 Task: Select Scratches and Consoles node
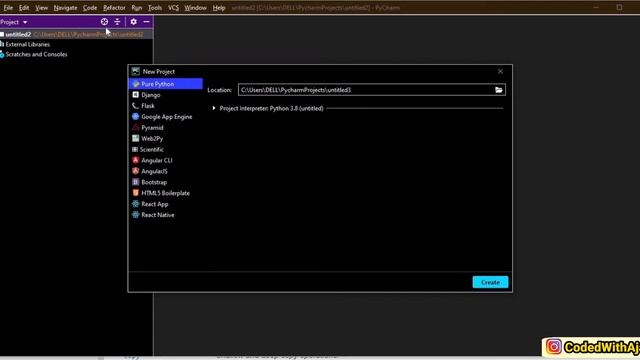click(x=34, y=54)
